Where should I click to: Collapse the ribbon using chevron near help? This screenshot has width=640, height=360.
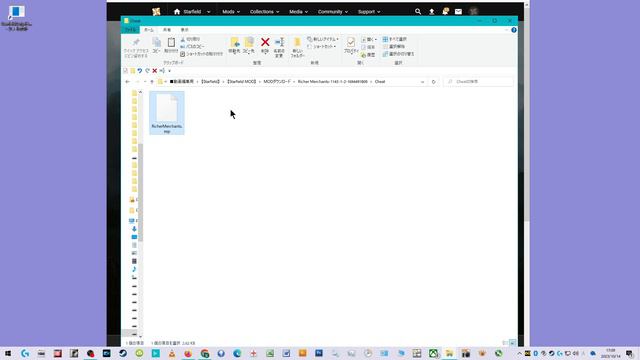(x=507, y=30)
